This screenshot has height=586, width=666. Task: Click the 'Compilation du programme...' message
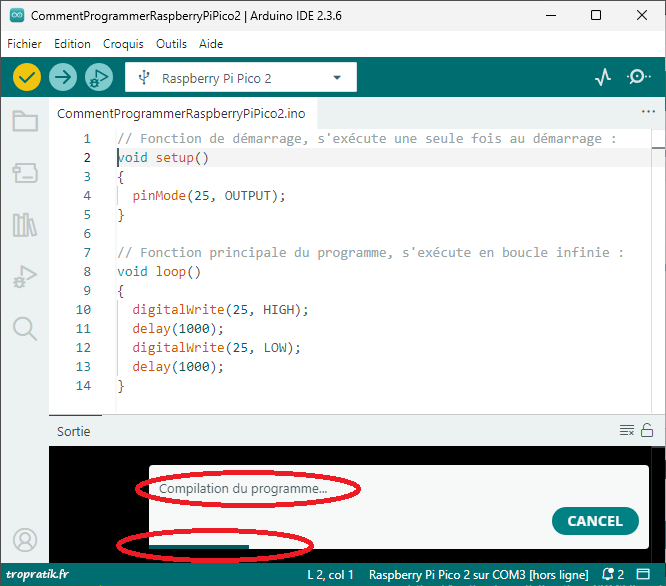click(x=243, y=488)
